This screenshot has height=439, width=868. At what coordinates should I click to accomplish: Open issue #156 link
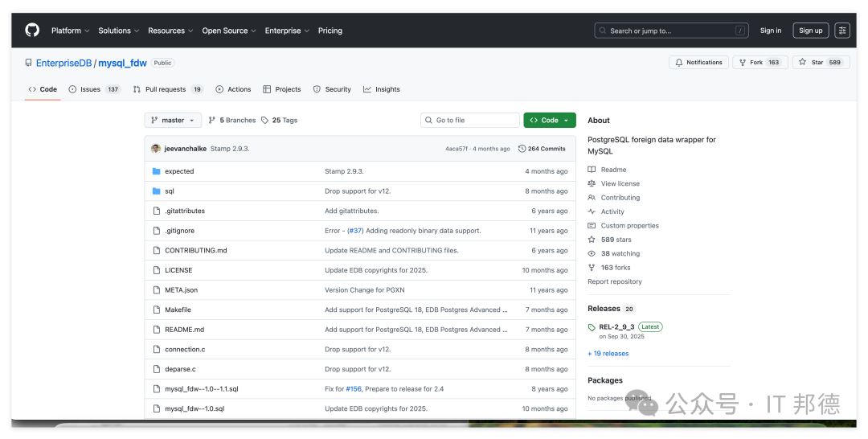coord(354,389)
